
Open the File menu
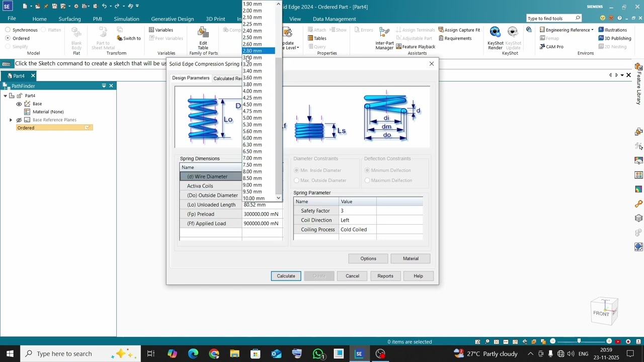(x=12, y=19)
